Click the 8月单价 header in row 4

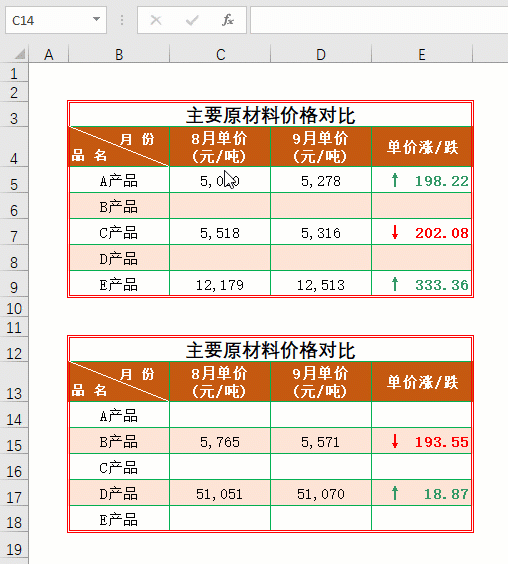tap(220, 146)
